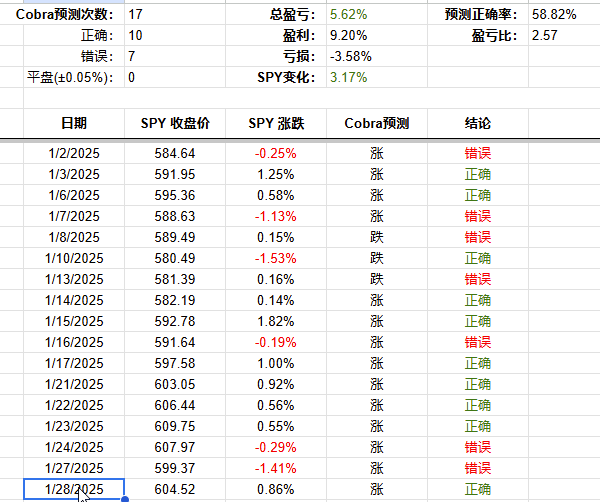Select the 结论 header cell
The image size is (600, 502).
pyautogui.click(x=478, y=123)
